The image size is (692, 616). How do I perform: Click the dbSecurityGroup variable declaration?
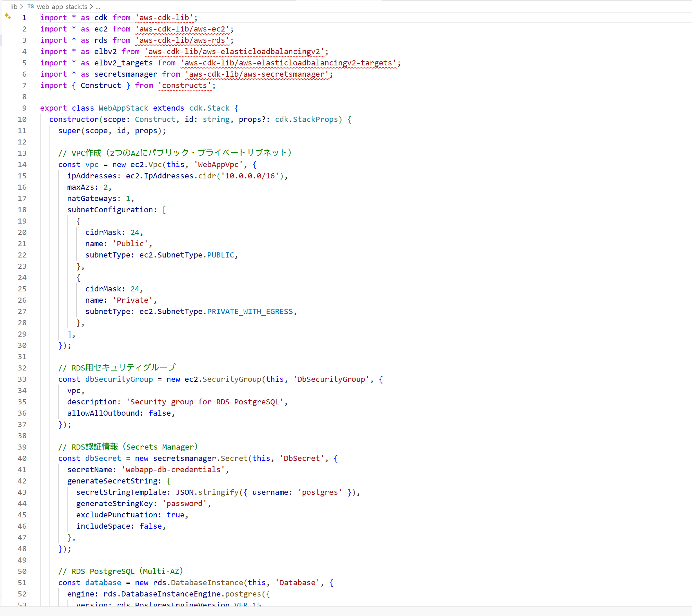pos(119,379)
